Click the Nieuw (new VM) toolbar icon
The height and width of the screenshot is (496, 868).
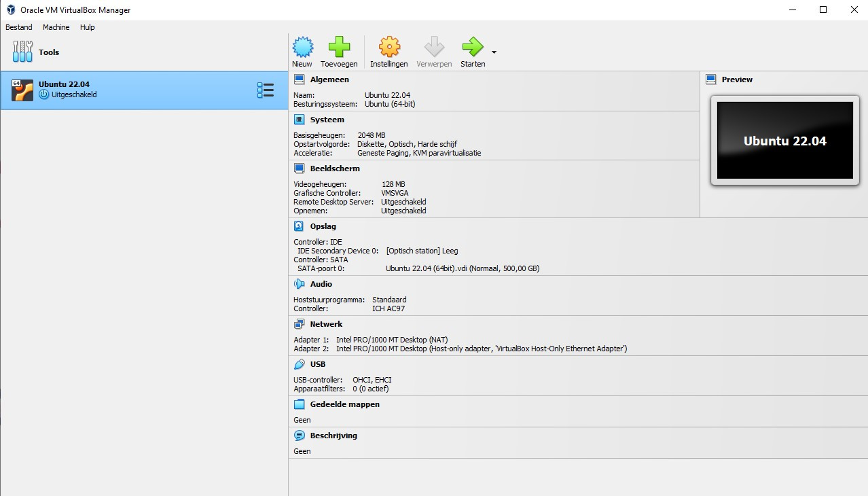coord(302,47)
